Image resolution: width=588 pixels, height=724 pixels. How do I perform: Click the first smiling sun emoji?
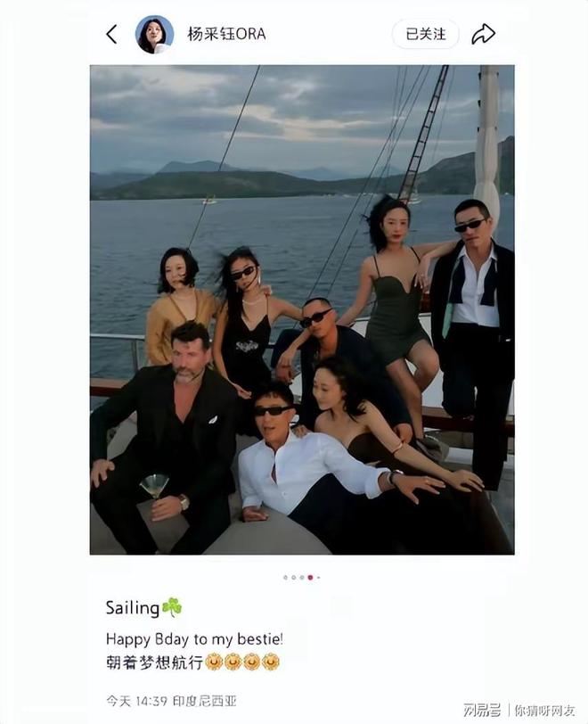point(213,662)
